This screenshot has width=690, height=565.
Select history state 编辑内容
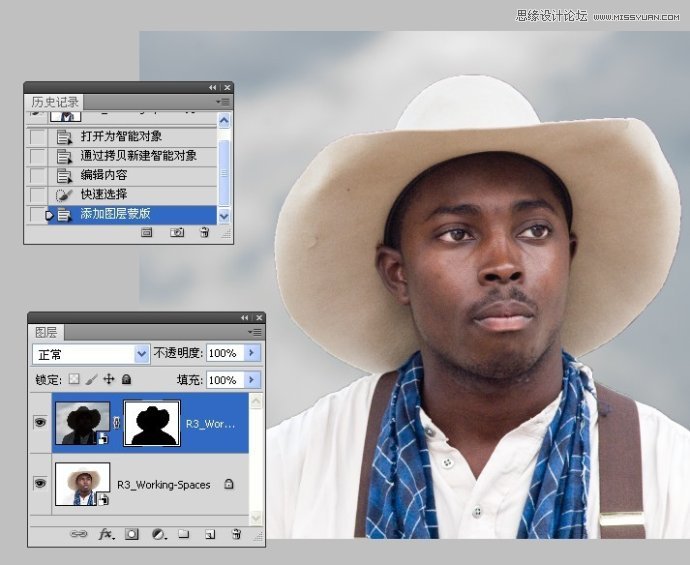point(132,175)
